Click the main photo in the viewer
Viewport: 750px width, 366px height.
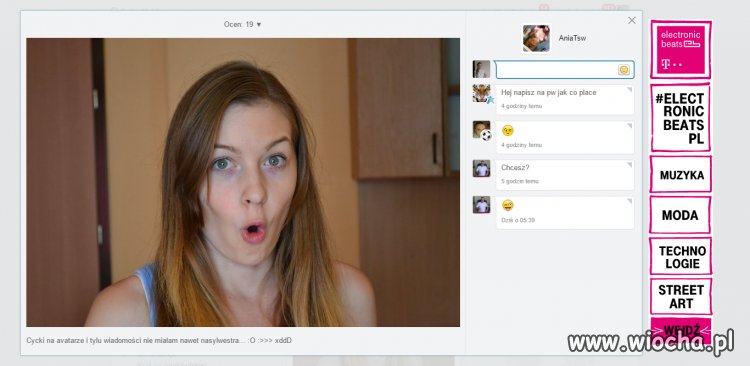pyautogui.click(x=243, y=182)
